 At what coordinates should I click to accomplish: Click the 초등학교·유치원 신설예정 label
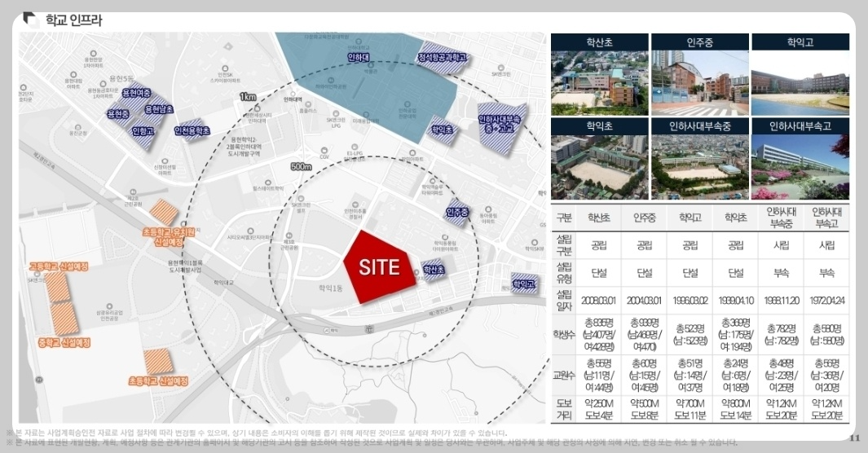point(168,237)
